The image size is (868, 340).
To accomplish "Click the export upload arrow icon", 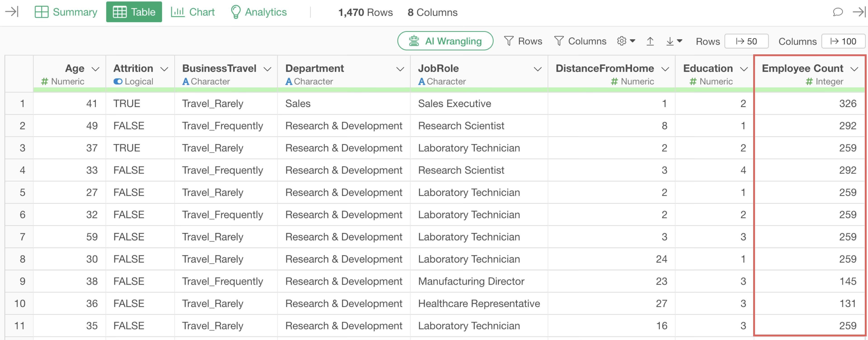I will tap(650, 41).
